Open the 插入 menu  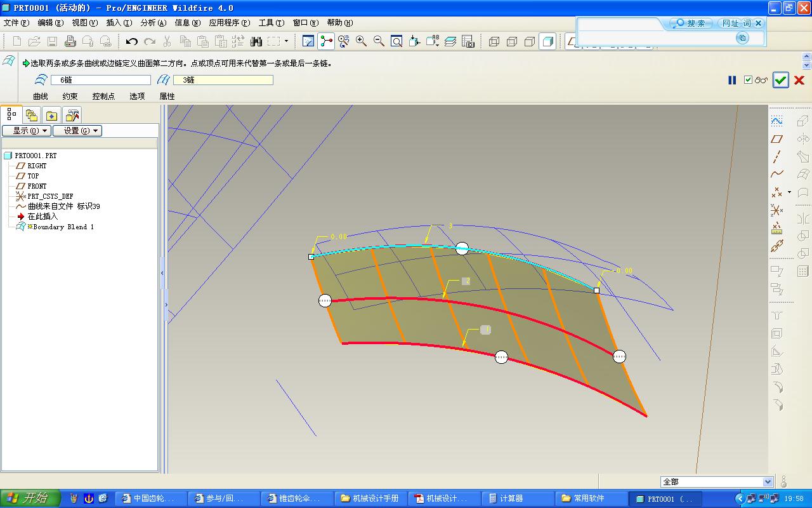click(119, 23)
